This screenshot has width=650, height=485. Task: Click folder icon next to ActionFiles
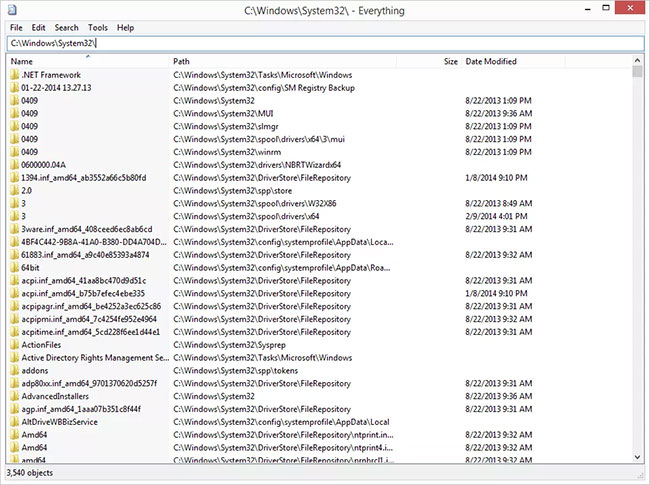(x=15, y=344)
